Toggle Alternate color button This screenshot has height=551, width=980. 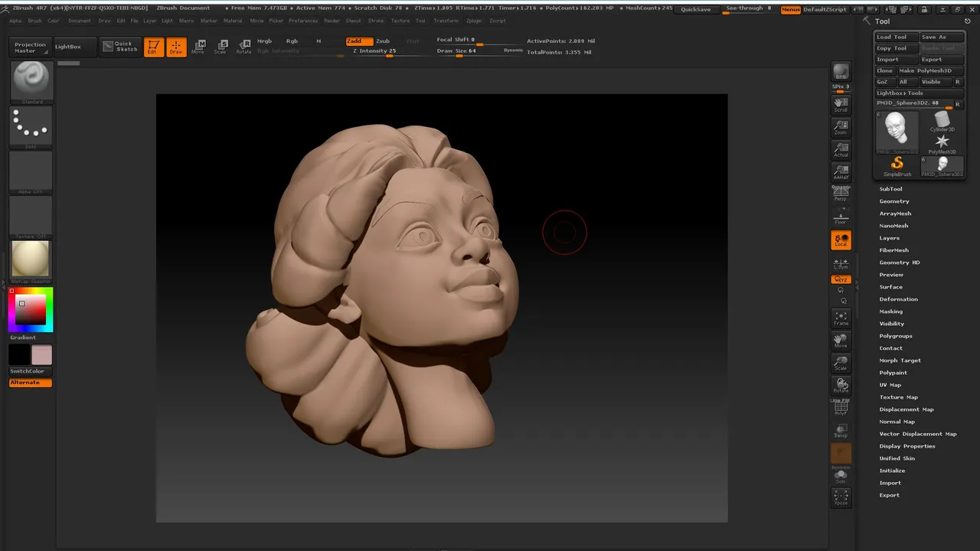31,383
